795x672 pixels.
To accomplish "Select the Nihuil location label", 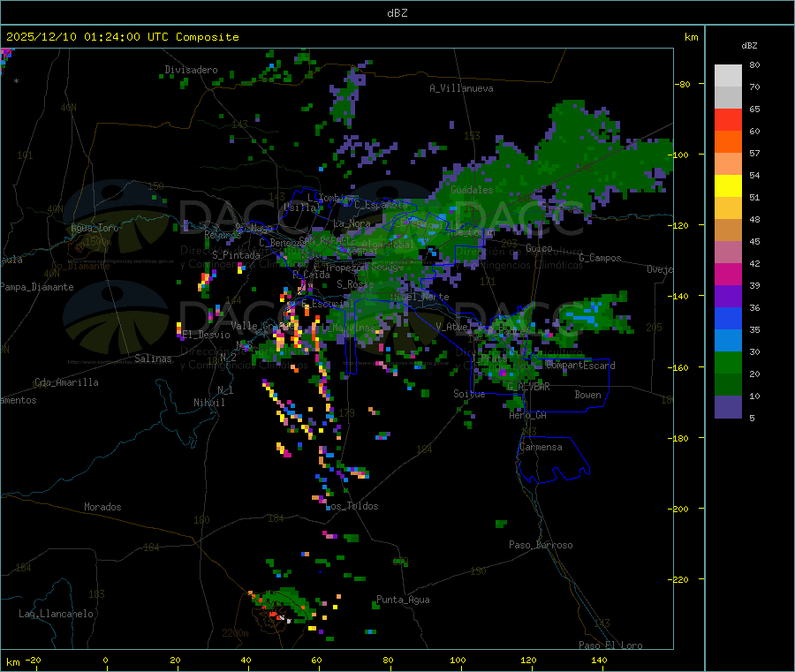I will [208, 403].
